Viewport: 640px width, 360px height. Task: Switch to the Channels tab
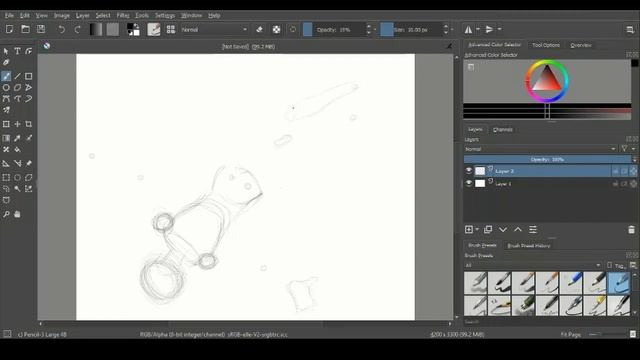503,129
